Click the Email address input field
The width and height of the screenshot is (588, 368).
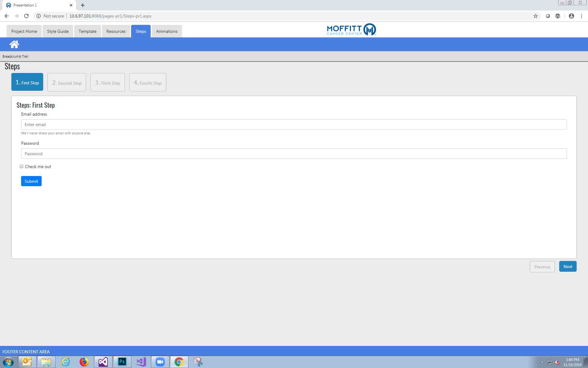point(294,125)
